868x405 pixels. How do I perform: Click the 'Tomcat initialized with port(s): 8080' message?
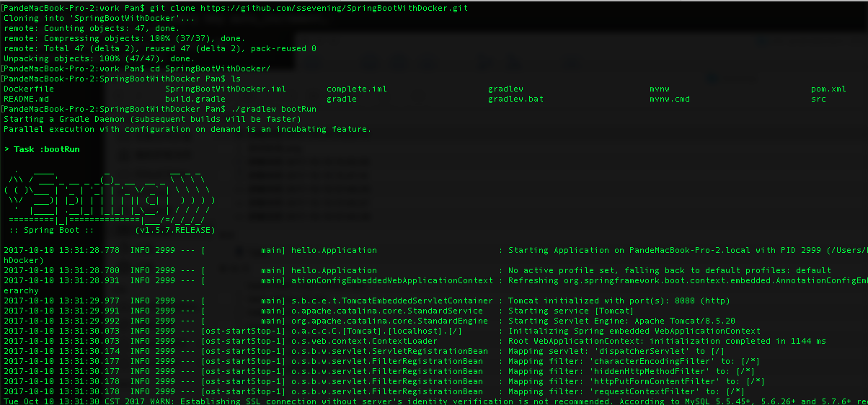pyautogui.click(x=607, y=301)
